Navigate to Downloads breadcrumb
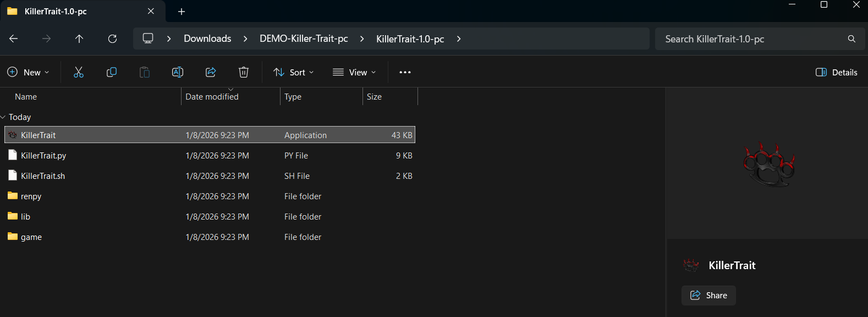868x317 pixels. click(207, 39)
